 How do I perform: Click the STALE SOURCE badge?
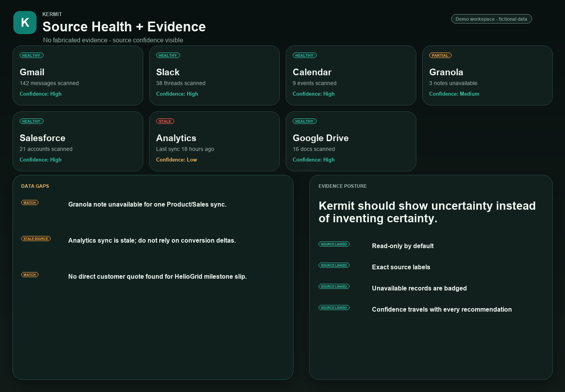[36, 239]
